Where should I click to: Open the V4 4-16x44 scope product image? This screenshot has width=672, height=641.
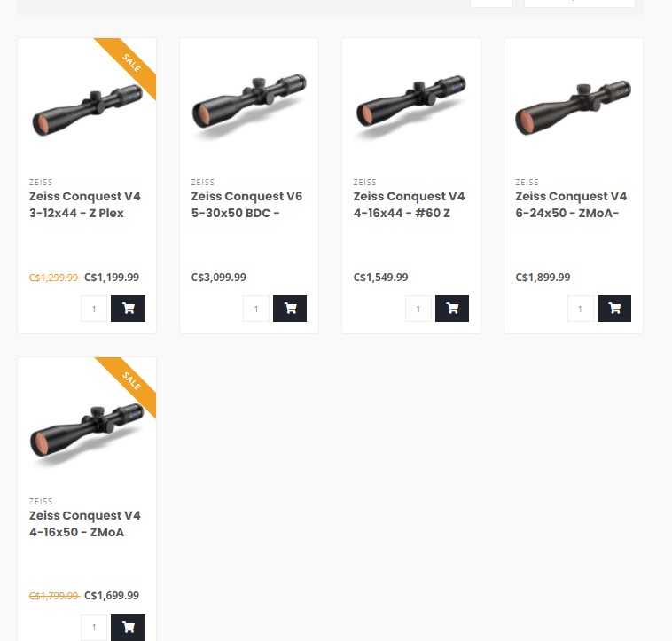click(x=411, y=107)
